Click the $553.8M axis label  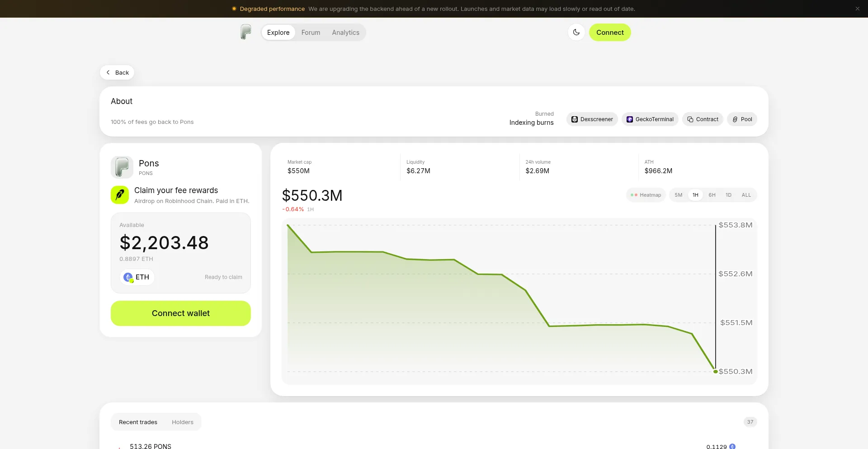pos(736,225)
